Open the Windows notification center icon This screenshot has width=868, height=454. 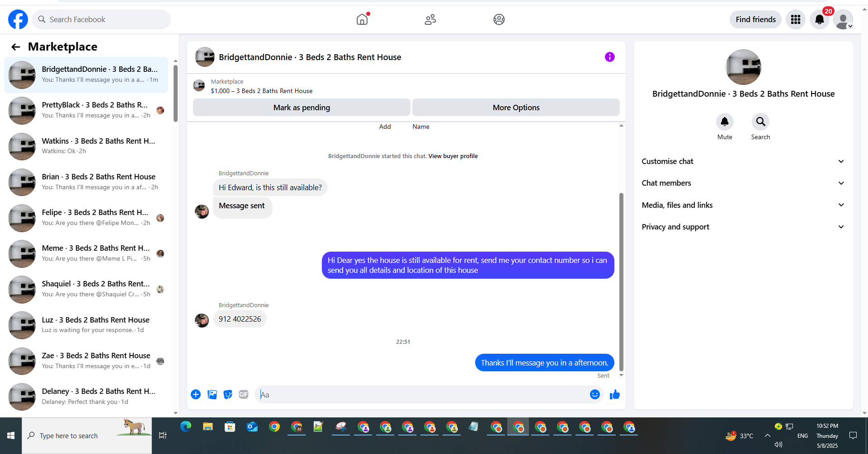[853, 435]
